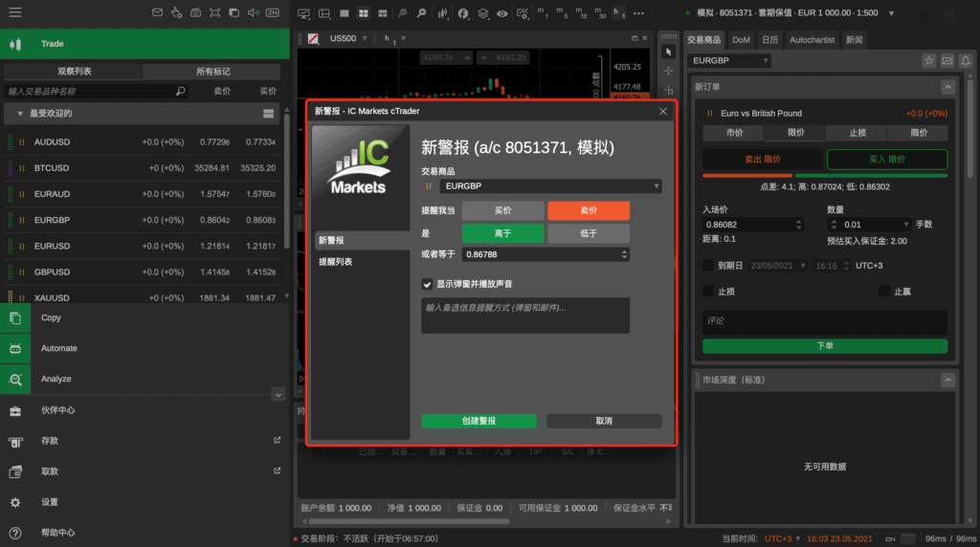
Task: Open the watchlist list-view menu icon
Action: (268, 114)
